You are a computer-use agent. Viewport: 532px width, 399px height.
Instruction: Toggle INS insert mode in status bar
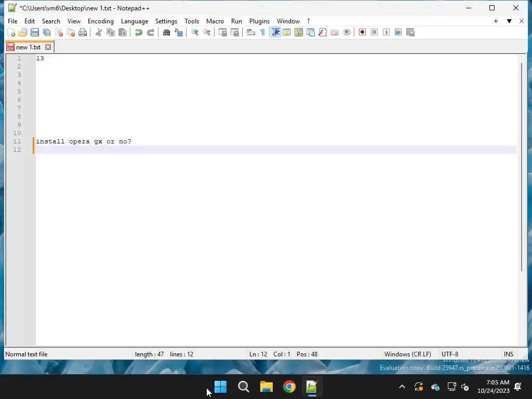tap(509, 354)
